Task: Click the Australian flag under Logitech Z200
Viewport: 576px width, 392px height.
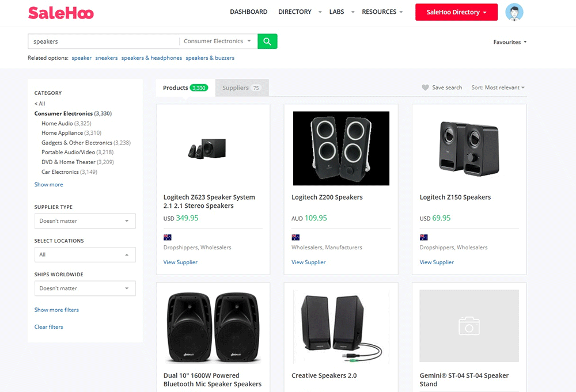Action: (x=295, y=237)
